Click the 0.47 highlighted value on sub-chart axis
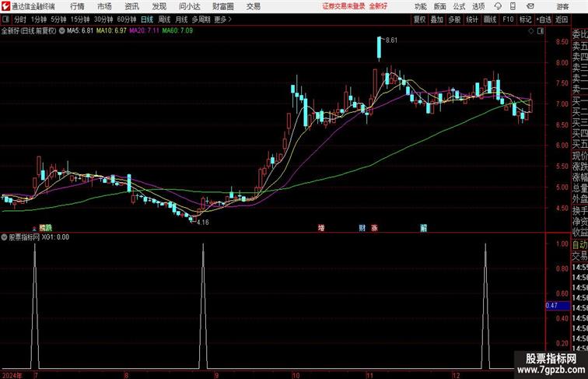Image resolution: width=588 pixels, height=379 pixels. point(557,305)
